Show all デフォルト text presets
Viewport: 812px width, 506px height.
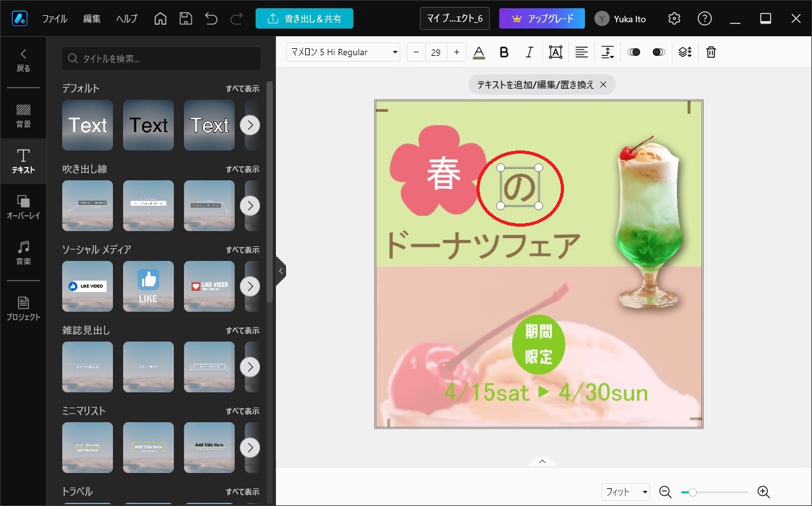click(x=242, y=89)
